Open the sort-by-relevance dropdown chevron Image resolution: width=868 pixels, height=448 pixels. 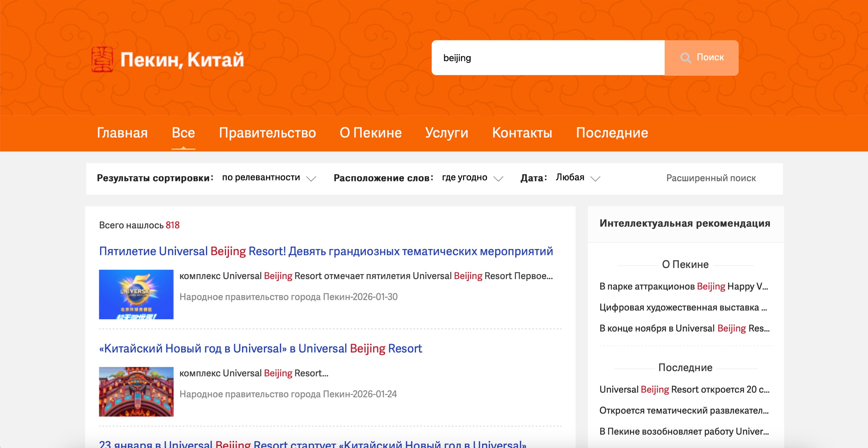click(311, 179)
